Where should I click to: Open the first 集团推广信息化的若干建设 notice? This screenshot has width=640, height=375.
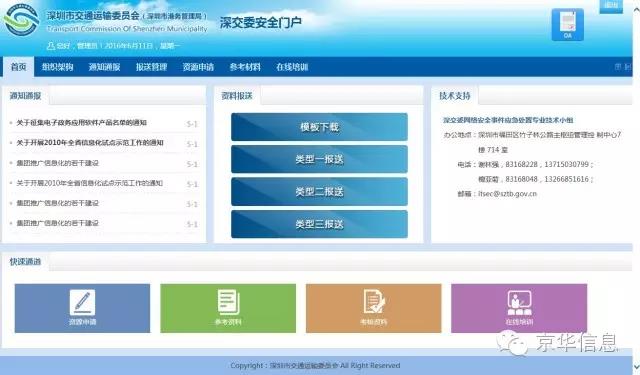pyautogui.click(x=58, y=163)
